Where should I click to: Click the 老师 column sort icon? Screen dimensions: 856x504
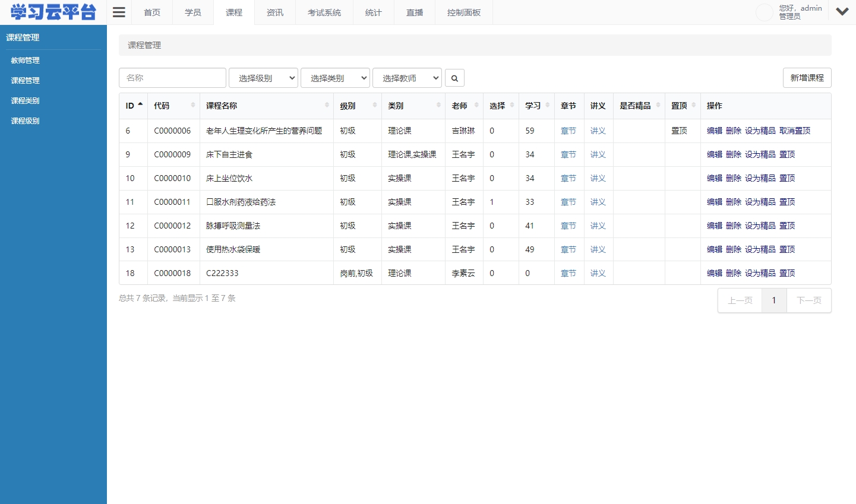point(476,105)
